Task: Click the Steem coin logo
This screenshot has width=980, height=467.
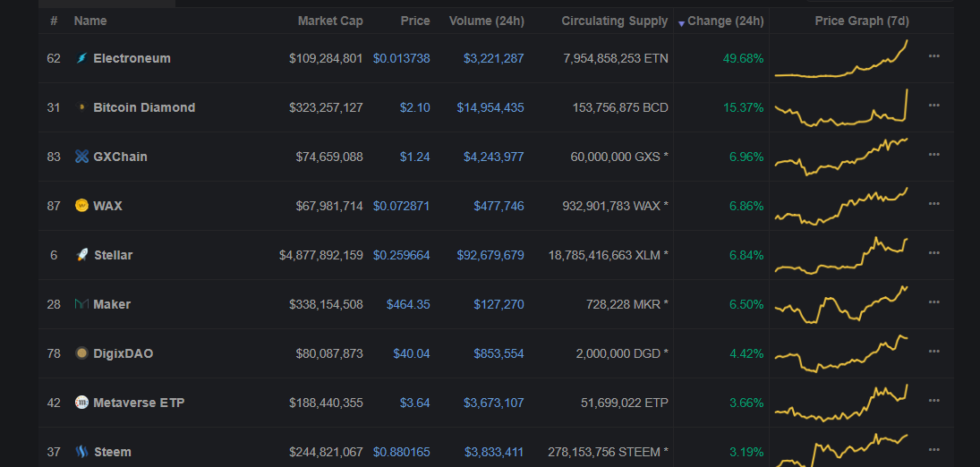Action: [x=81, y=452]
